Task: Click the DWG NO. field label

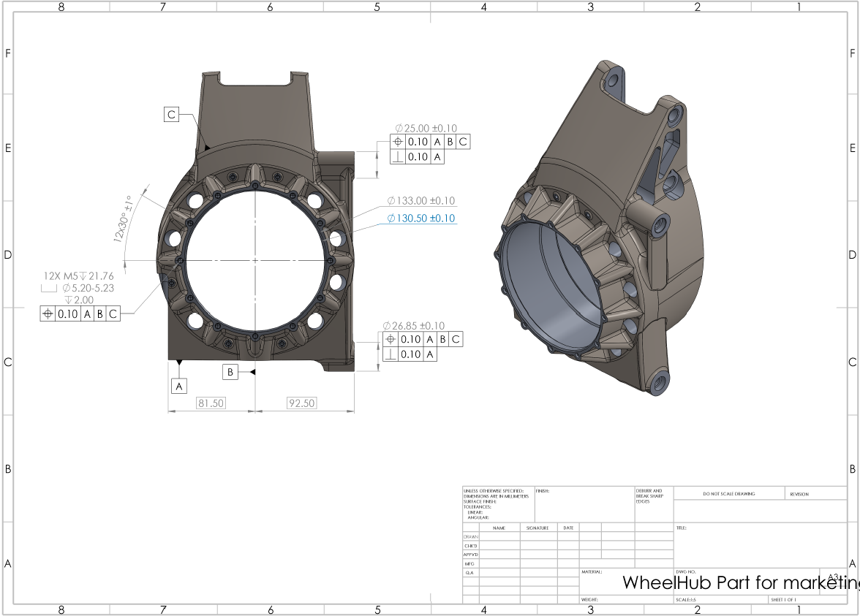Action: (x=686, y=571)
